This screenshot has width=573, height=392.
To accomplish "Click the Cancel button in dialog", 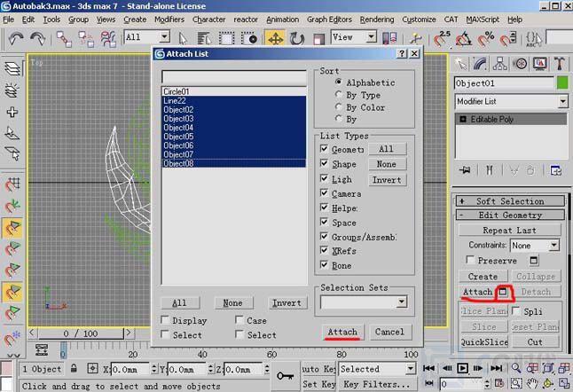I will (x=389, y=332).
